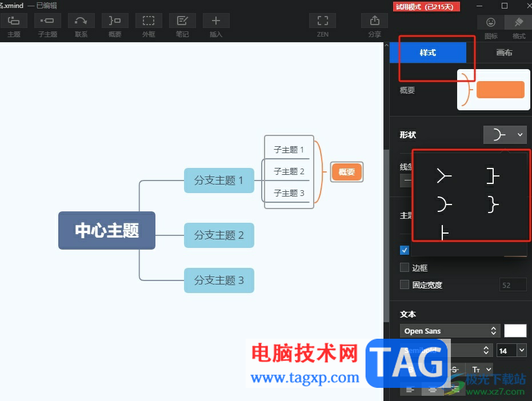532x401 pixels.
Task: Expand the 形状 shape dropdown
Action: (x=505, y=135)
